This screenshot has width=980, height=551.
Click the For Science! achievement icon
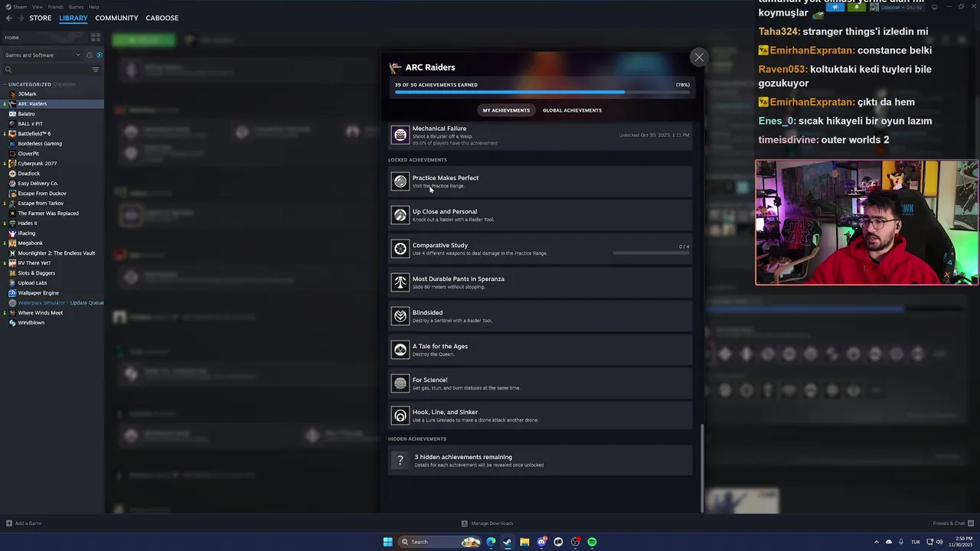point(400,383)
